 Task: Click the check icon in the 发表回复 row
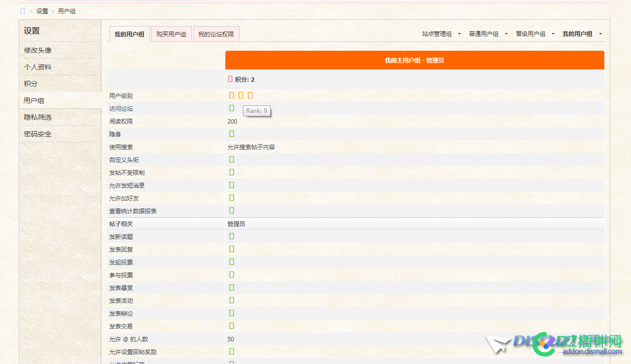coord(232,249)
